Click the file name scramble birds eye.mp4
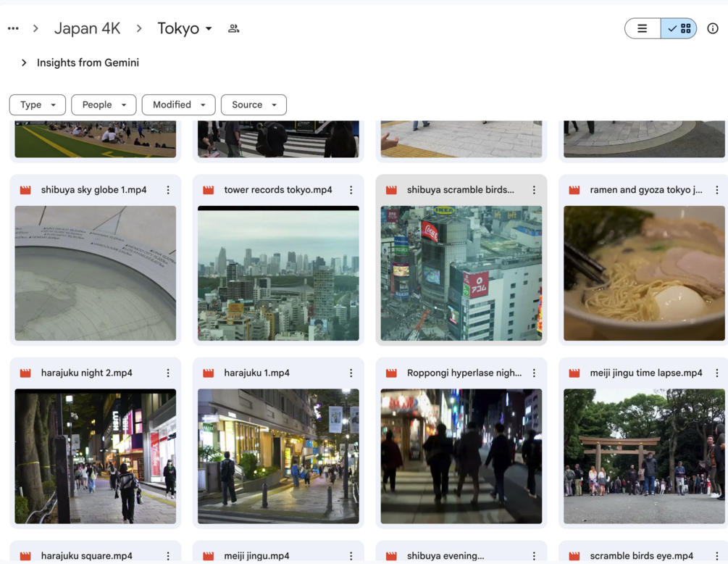The image size is (728, 564). coord(642,556)
